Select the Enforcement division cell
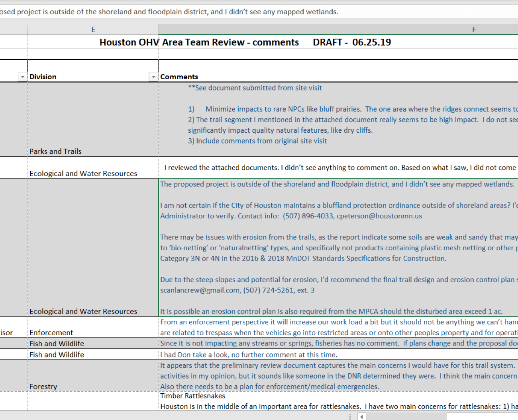 93,327
